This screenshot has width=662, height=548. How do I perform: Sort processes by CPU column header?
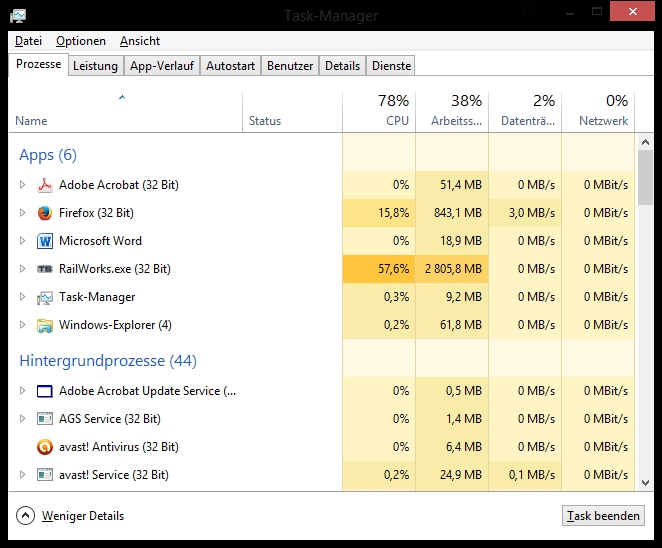378,110
